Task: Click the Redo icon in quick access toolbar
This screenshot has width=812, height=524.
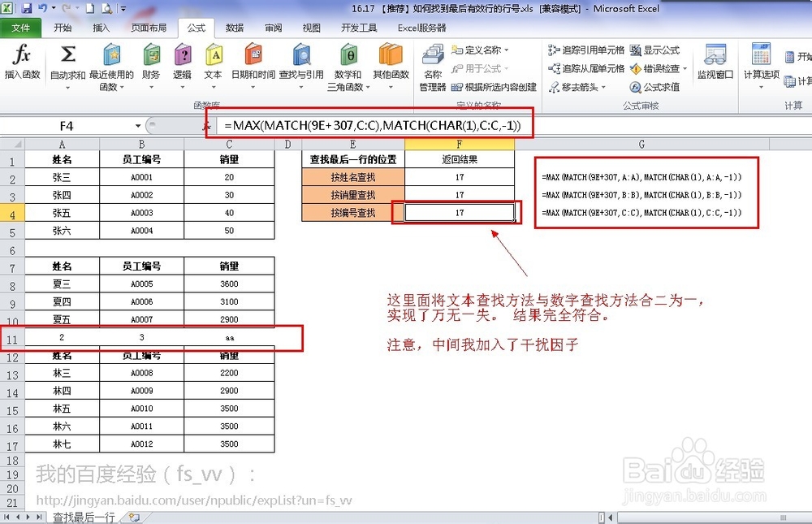Action: pyautogui.click(x=66, y=8)
